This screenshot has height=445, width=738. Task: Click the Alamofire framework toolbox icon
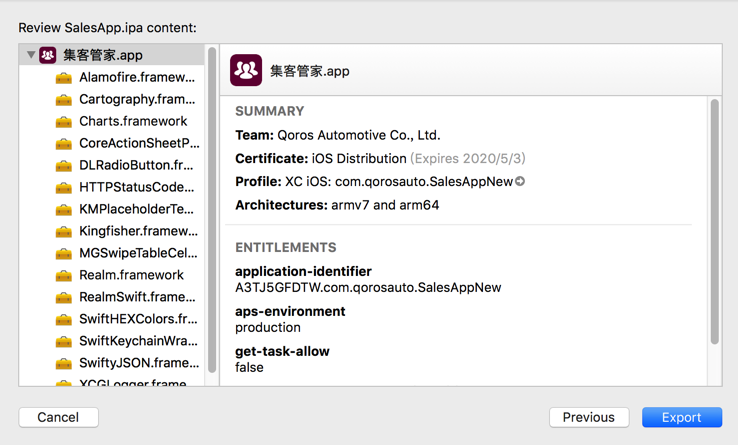(x=64, y=78)
